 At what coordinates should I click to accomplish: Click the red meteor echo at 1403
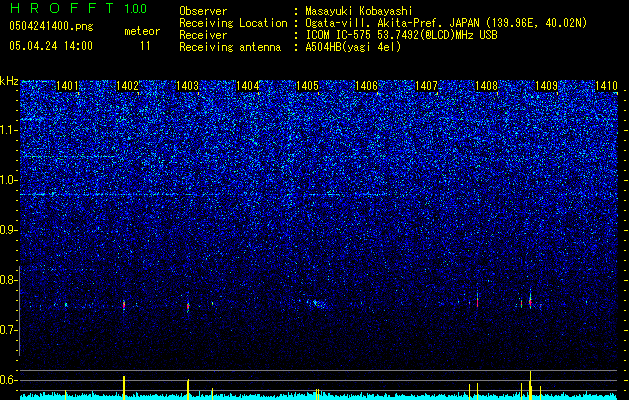tap(188, 307)
